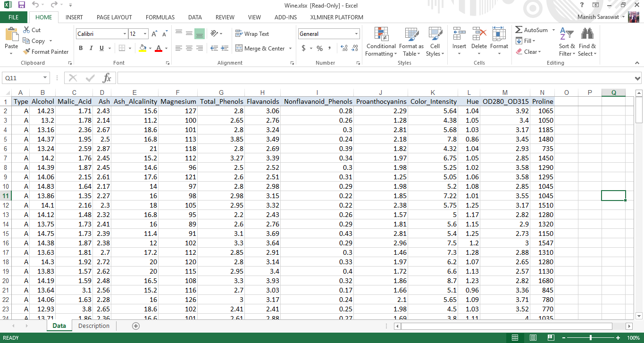644x343 pixels.
Task: Toggle Bold formatting
Action: pos(81,48)
